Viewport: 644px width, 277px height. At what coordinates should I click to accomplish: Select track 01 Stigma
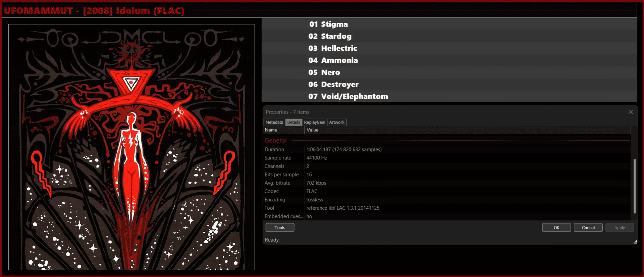449,24
